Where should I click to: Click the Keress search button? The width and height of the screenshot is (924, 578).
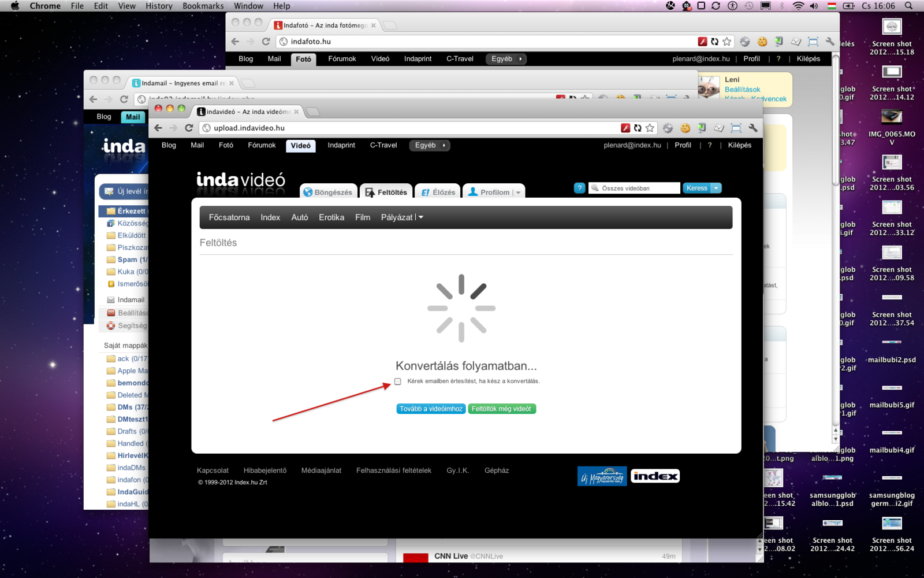697,188
